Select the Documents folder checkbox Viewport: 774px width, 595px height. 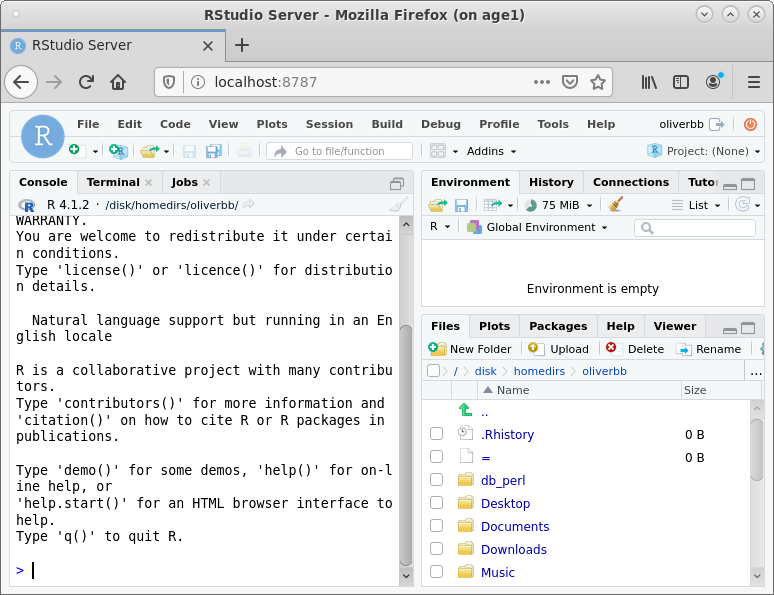436,526
